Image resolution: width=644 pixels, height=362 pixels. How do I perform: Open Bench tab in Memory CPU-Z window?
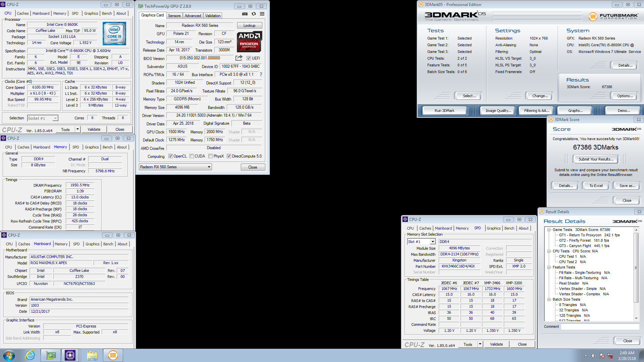pos(107,147)
